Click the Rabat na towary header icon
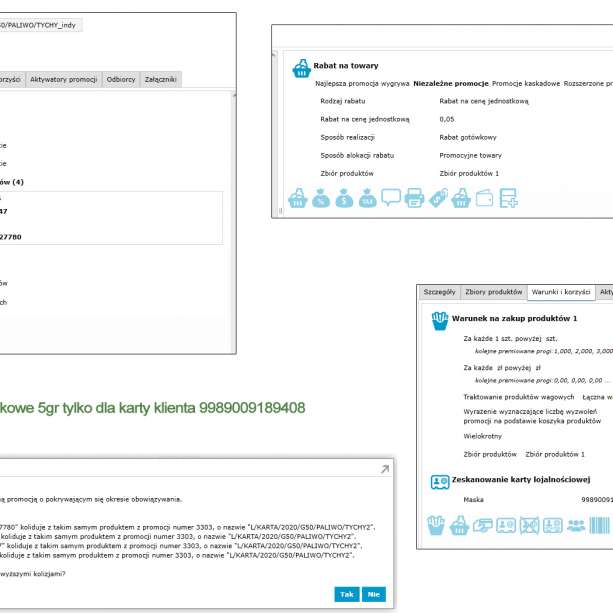 [x=301, y=68]
